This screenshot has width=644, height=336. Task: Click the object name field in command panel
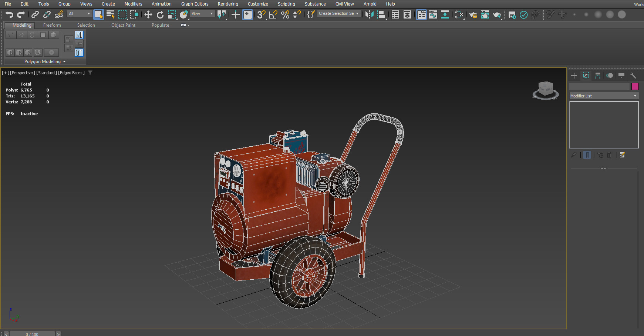(x=599, y=86)
